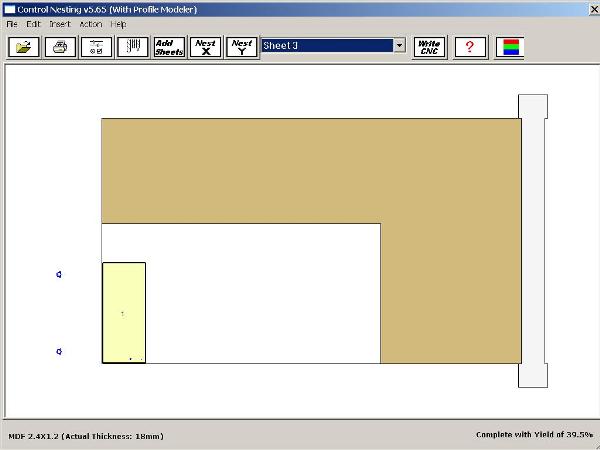Click the Write CNC toolbar button
Screen dimensions: 600x450
[x=429, y=47]
